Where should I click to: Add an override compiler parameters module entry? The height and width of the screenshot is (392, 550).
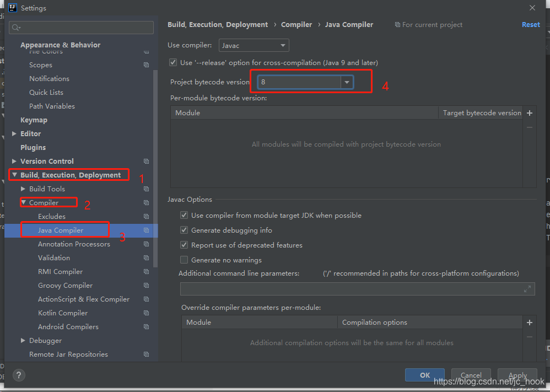[x=530, y=323]
